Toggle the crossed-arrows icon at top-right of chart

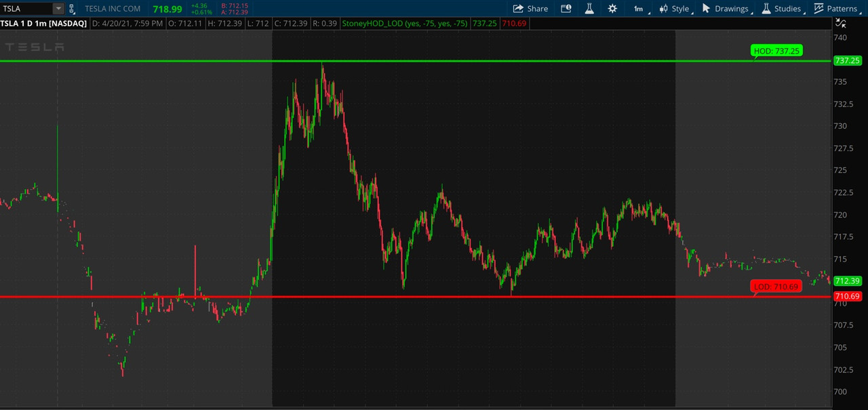pos(842,23)
